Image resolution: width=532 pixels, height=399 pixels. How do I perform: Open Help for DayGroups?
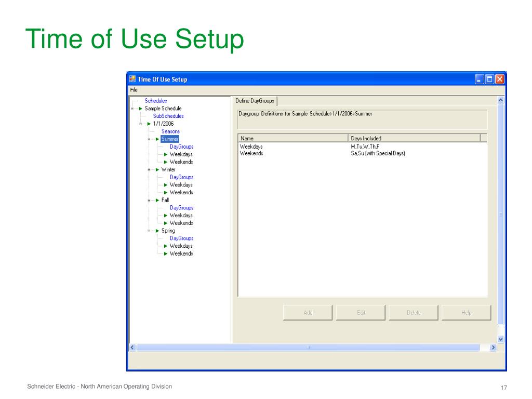click(467, 312)
